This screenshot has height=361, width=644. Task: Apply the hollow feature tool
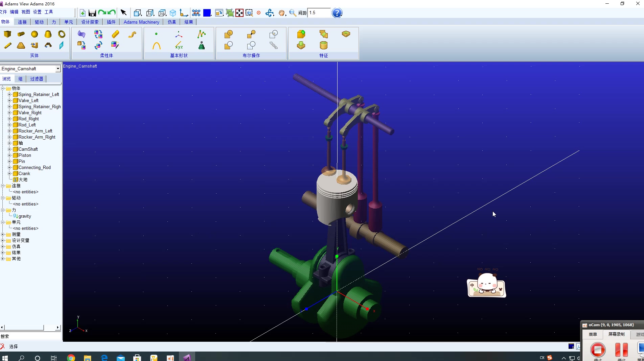tap(324, 45)
